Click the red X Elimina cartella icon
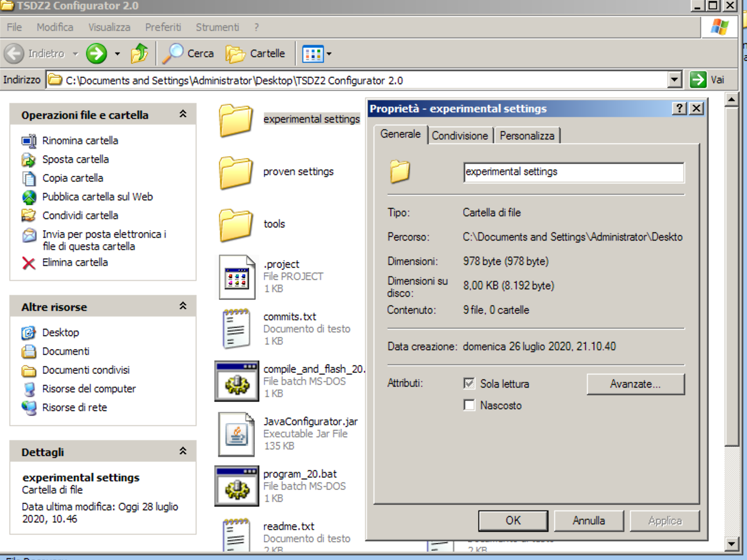 coord(29,263)
